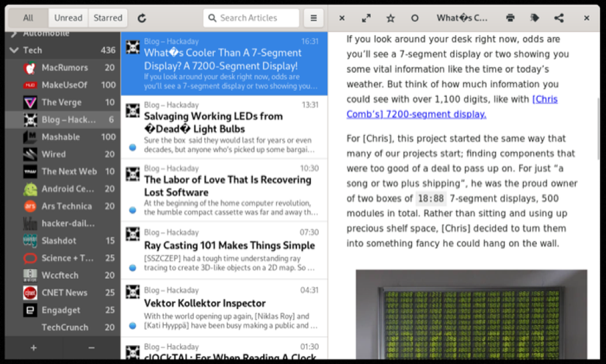The height and width of the screenshot is (364, 606).
Task: Share the article via share icon
Action: (x=559, y=18)
